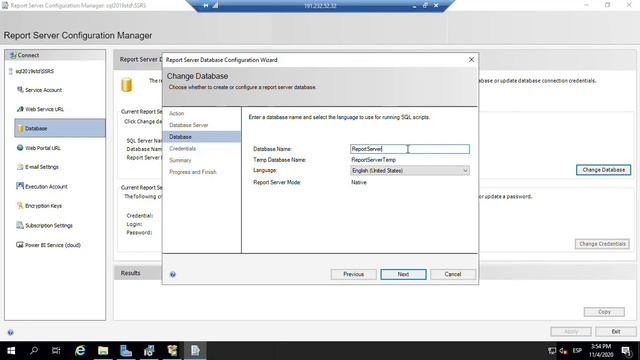
Task: Open File Explorer from taskbar
Action: click(x=103, y=351)
